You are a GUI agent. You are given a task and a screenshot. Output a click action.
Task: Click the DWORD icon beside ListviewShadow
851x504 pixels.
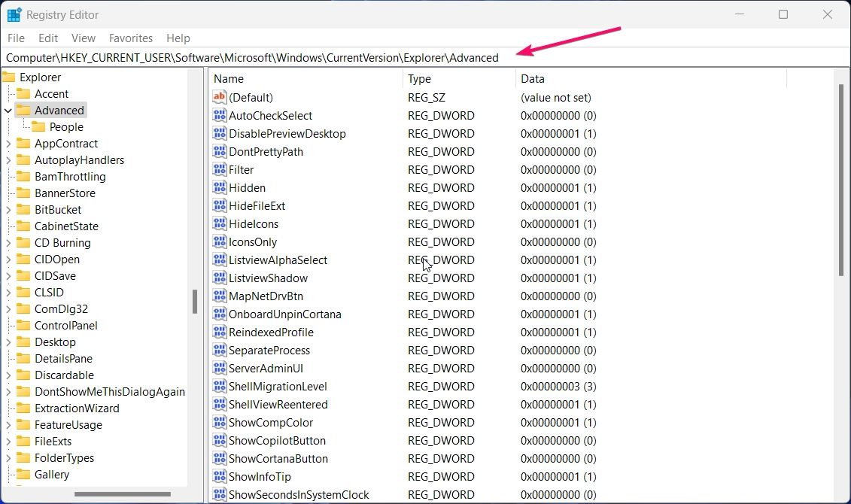[219, 278]
